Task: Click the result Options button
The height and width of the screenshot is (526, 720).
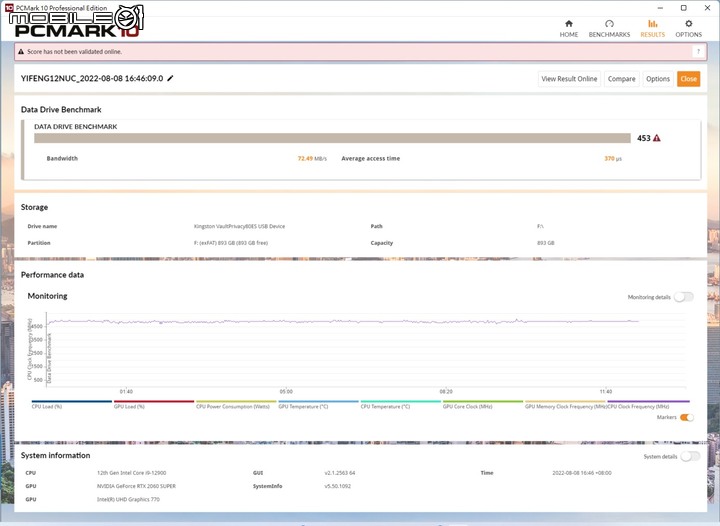Action: (x=658, y=79)
